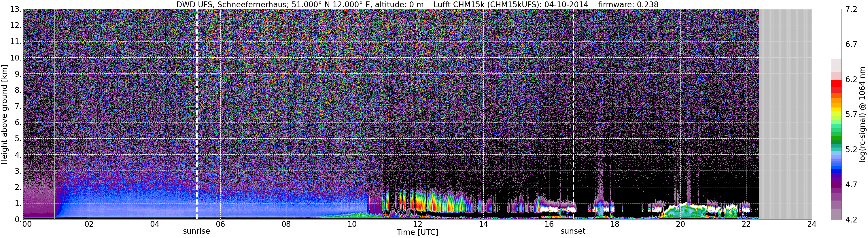
Task: Click the '04' time tick label
Action: click(155, 224)
